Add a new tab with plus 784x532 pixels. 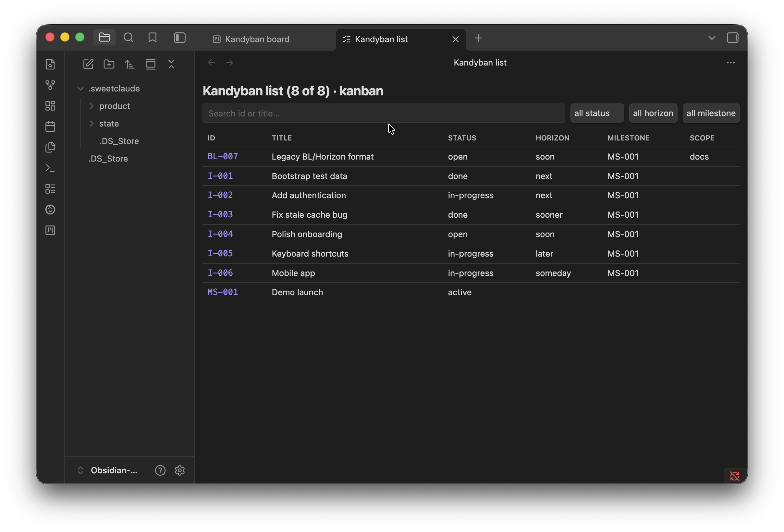point(478,38)
